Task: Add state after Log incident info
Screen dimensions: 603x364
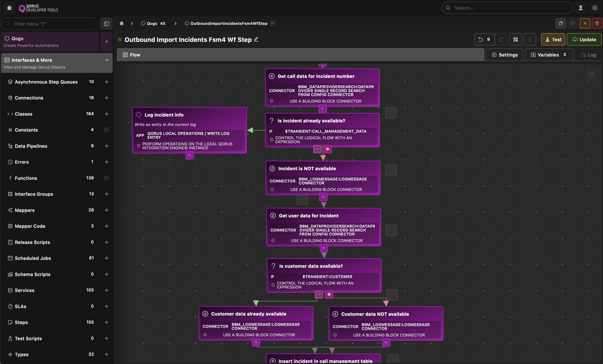Action: pyautogui.click(x=189, y=155)
